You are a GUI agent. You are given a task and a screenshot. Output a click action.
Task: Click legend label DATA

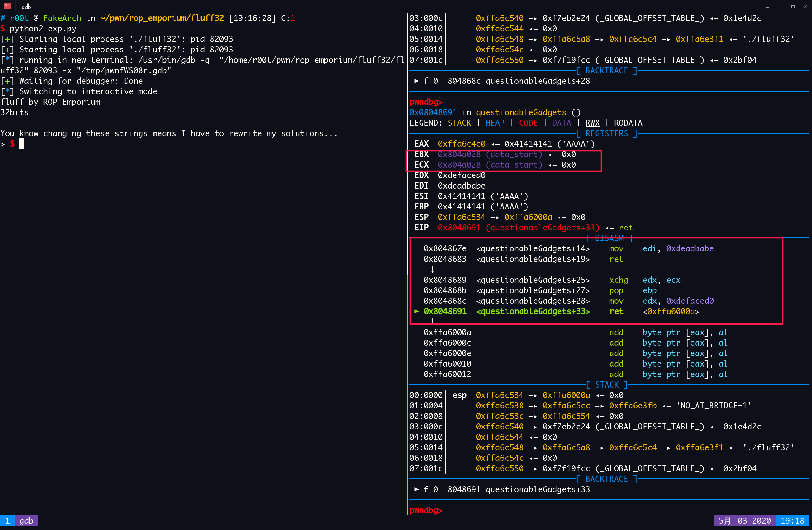click(x=561, y=123)
